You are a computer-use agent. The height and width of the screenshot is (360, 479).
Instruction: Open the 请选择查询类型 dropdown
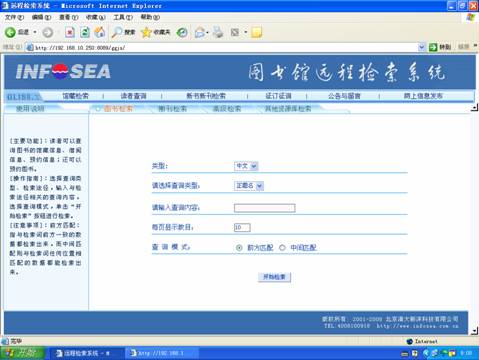pos(249,185)
